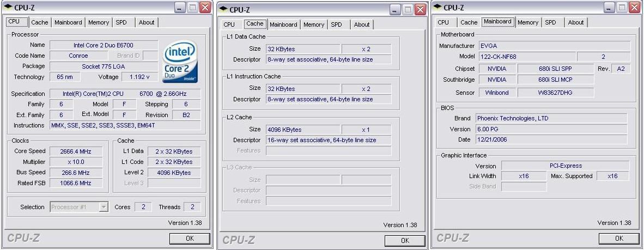Viewport: 644px width, 250px height.
Task: Click the CPU-Z title icon in right Mainboard window
Action: click(x=438, y=7)
